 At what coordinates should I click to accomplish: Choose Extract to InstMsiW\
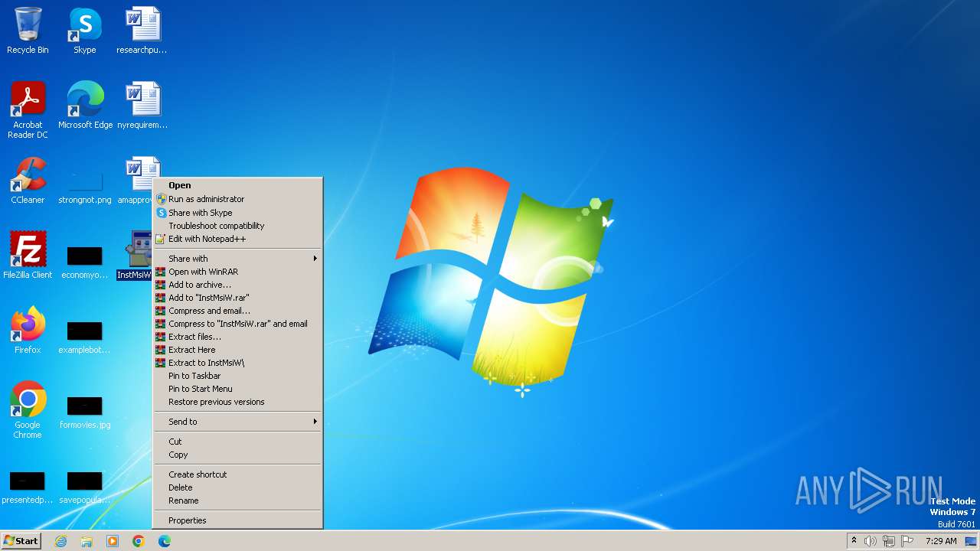[x=238, y=363]
